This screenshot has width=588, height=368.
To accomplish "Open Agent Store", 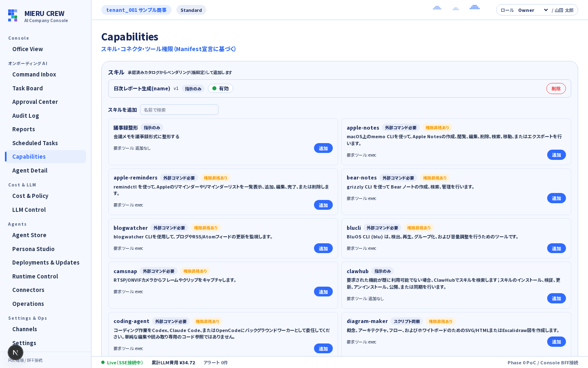I will click(45, 235).
